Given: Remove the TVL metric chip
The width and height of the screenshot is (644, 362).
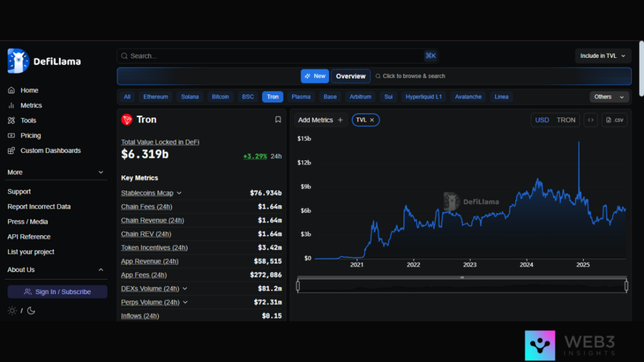Looking at the screenshot, I should coord(372,120).
